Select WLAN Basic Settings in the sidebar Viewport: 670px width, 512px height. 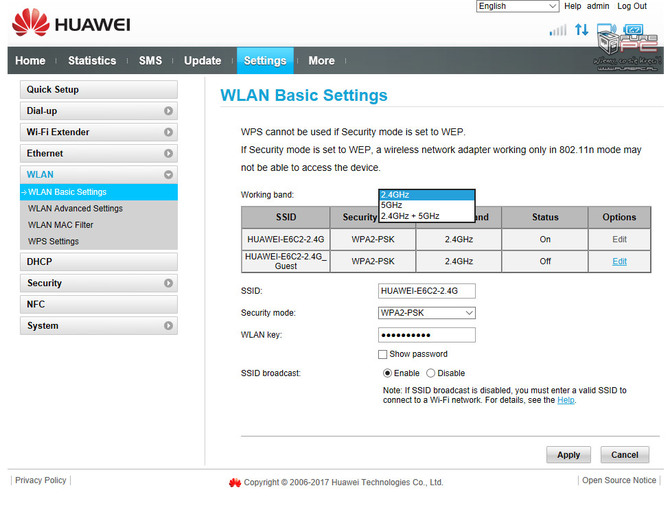[x=99, y=192]
